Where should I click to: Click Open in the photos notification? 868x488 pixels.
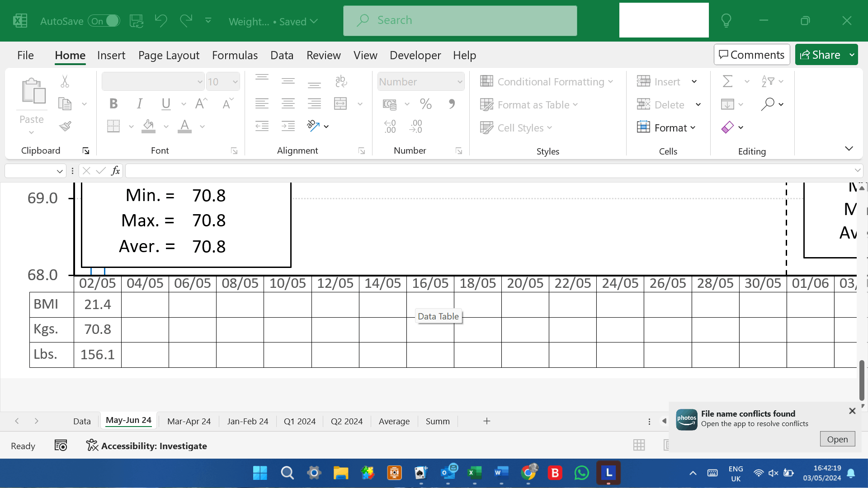coord(837,439)
